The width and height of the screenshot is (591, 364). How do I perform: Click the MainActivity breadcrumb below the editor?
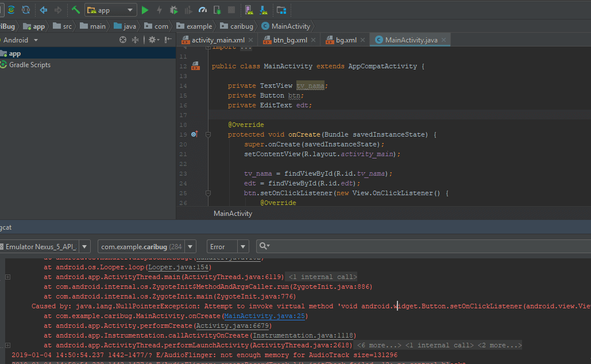point(233,213)
